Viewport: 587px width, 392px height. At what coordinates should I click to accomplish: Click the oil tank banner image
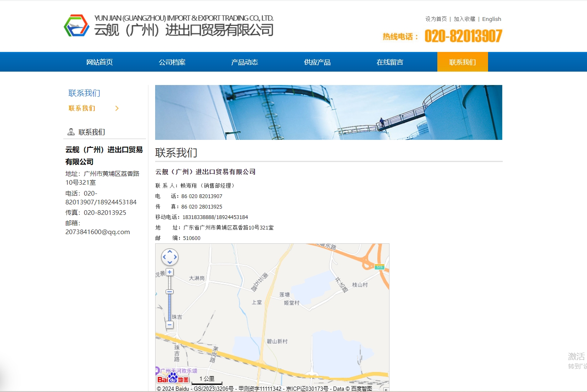(x=328, y=112)
